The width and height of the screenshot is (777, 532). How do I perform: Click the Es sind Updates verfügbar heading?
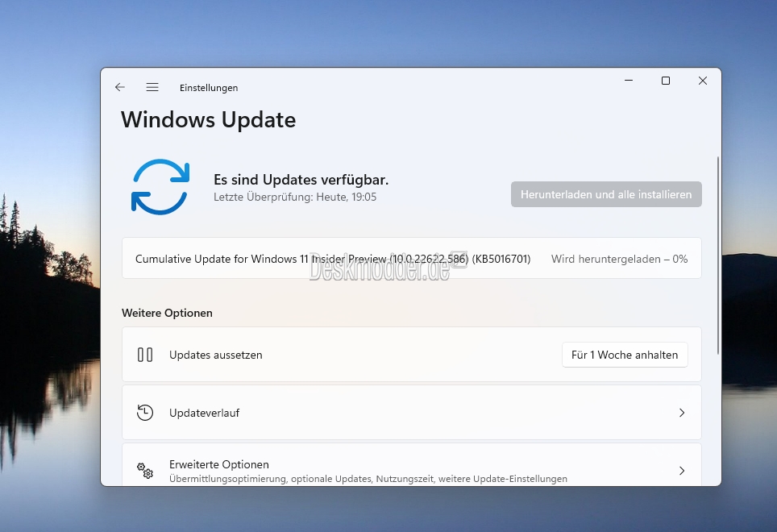[301, 179]
